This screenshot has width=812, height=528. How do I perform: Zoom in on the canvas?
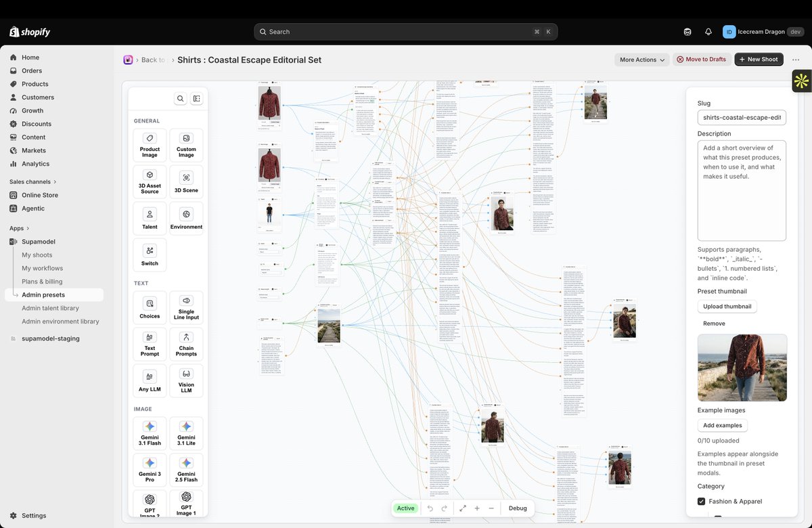point(477,508)
